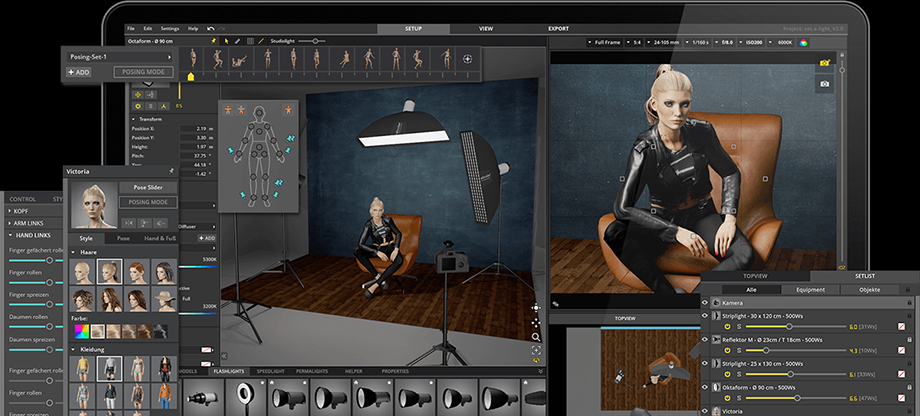Toggle visibility of Kamera in setlist
920x416 pixels.
(x=706, y=303)
